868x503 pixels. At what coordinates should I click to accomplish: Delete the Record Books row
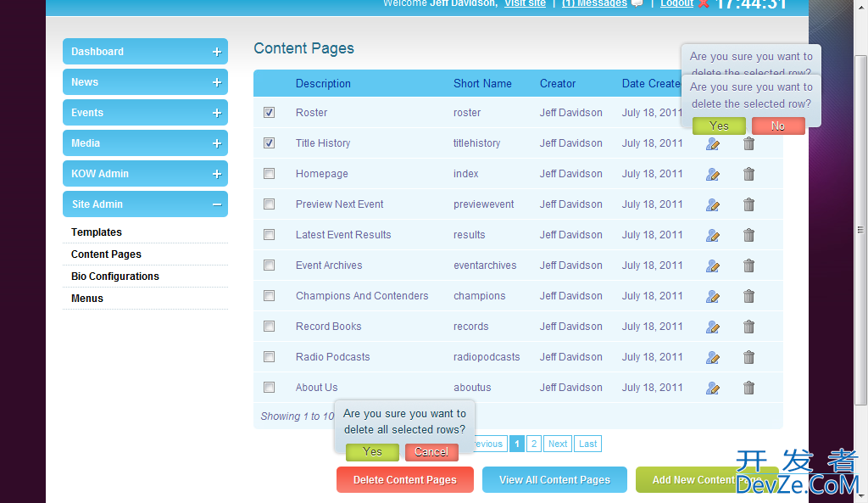click(748, 327)
